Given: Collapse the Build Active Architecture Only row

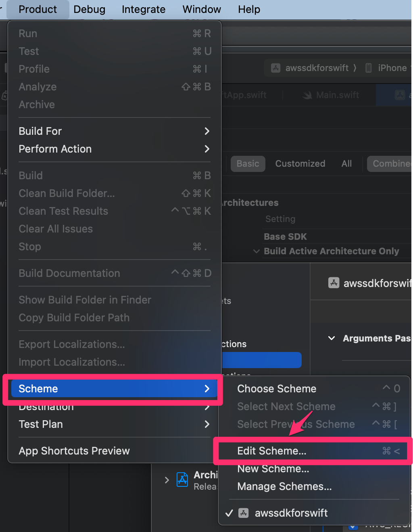Looking at the screenshot, I should 257,251.
